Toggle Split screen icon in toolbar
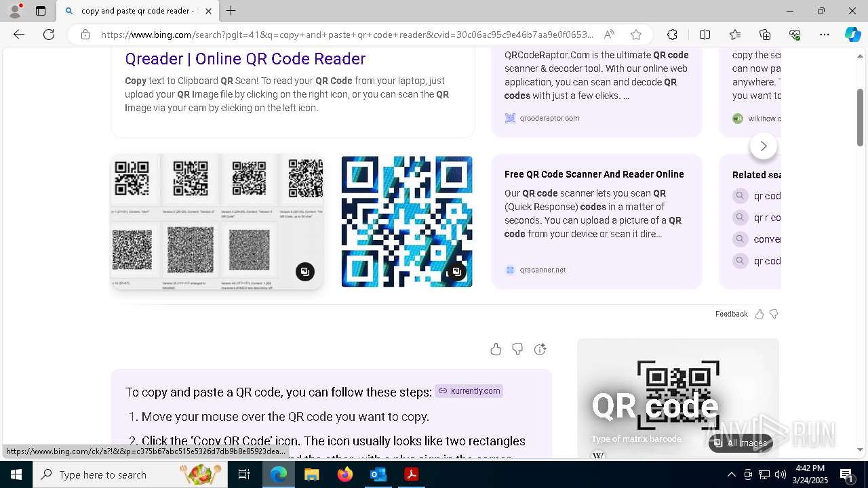This screenshot has width=868, height=488. (705, 35)
